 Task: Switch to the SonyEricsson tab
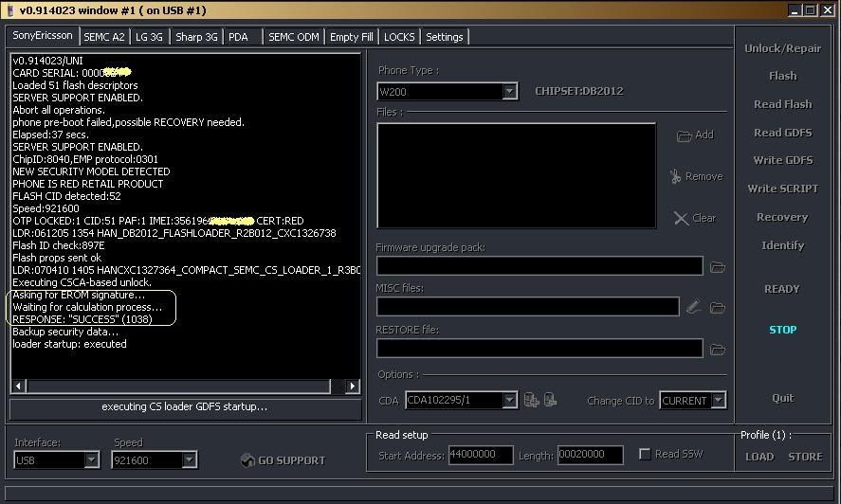[x=43, y=35]
